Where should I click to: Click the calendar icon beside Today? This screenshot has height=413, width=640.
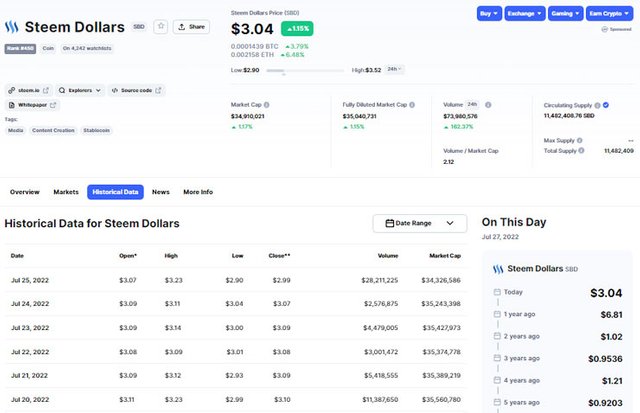(x=497, y=292)
